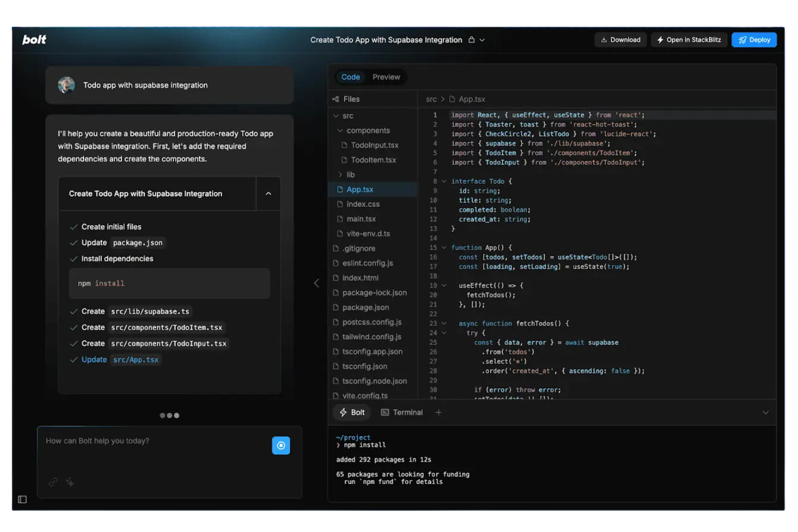This screenshot has width=798, height=532.
Task: Click inside the terminal output area
Action: coord(552,464)
